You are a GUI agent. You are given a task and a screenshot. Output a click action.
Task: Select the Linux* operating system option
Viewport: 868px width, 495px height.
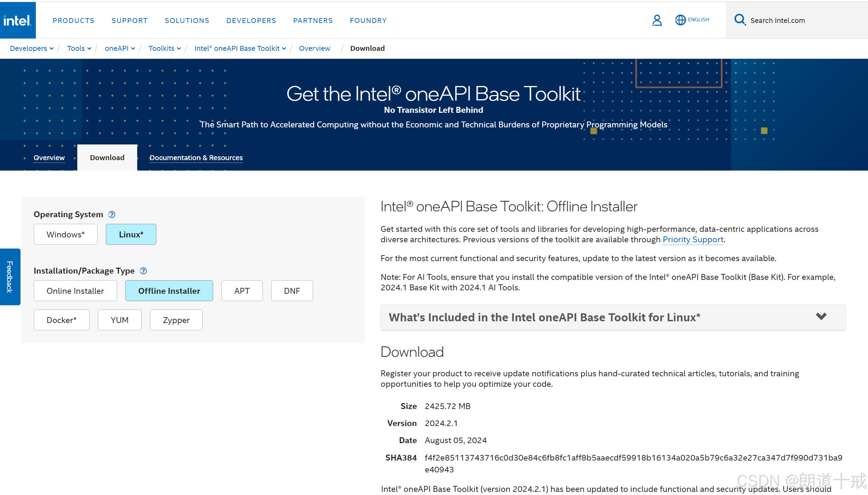[x=131, y=234]
